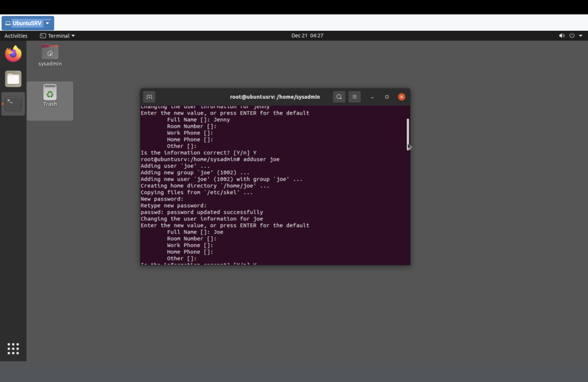This screenshot has height=382, width=588.
Task: Click the power icon in top bar
Action: click(572, 36)
